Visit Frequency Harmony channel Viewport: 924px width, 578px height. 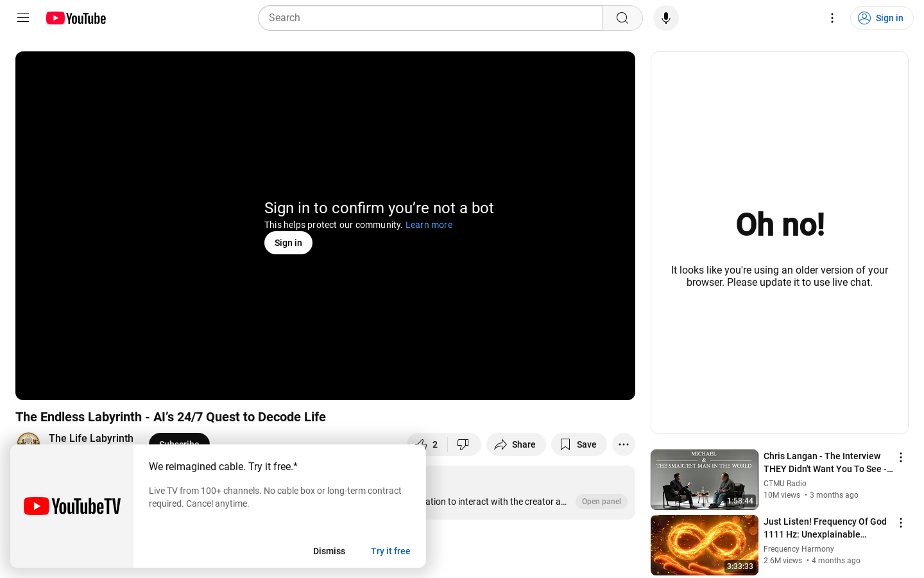pyautogui.click(x=799, y=549)
